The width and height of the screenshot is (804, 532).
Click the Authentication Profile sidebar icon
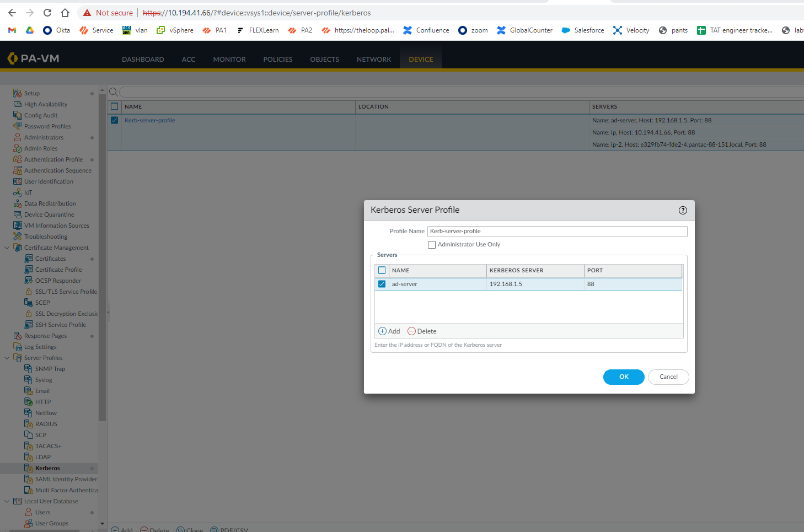[x=18, y=159]
